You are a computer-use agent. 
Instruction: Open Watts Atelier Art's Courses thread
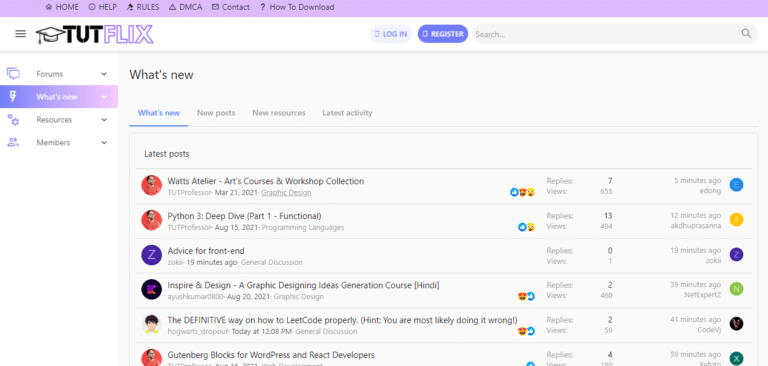[x=265, y=181]
